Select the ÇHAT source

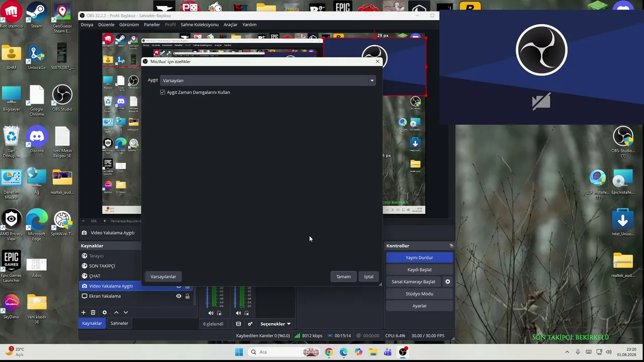coord(95,276)
